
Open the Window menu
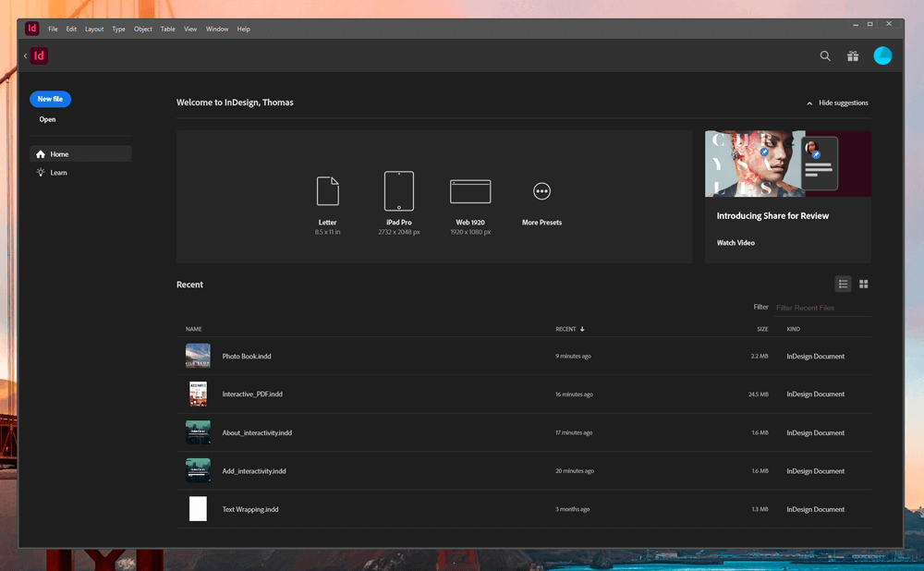(217, 29)
